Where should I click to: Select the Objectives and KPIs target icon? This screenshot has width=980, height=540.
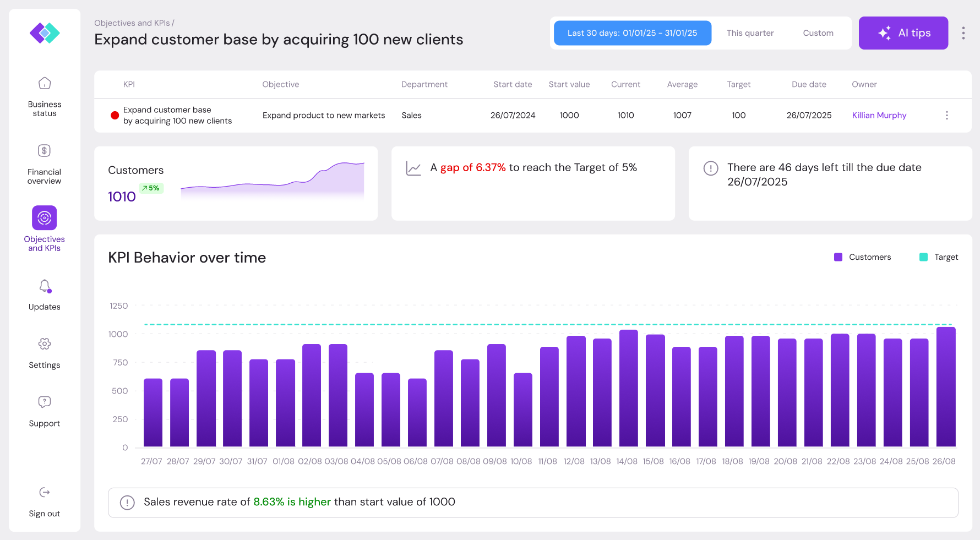pos(45,218)
